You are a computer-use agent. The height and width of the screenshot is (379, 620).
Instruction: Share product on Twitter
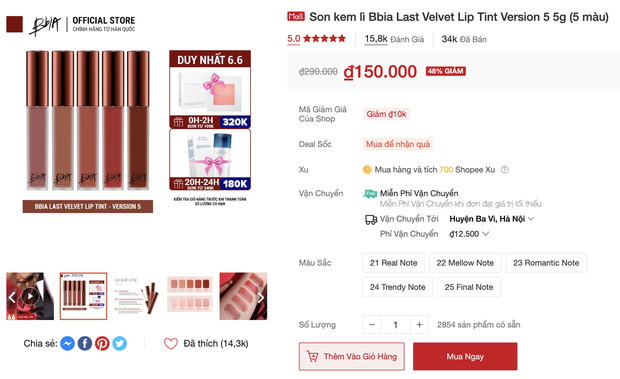click(119, 343)
